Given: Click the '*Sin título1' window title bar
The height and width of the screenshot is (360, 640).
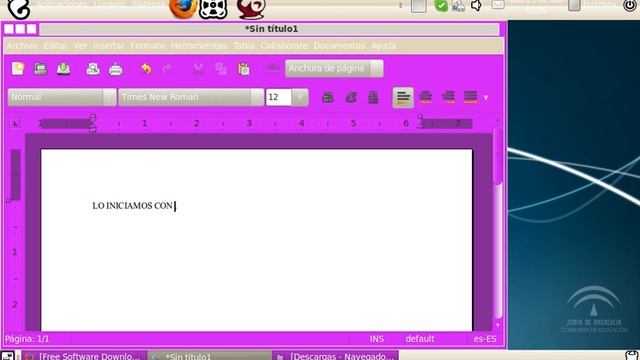Looking at the screenshot, I should 270,29.
